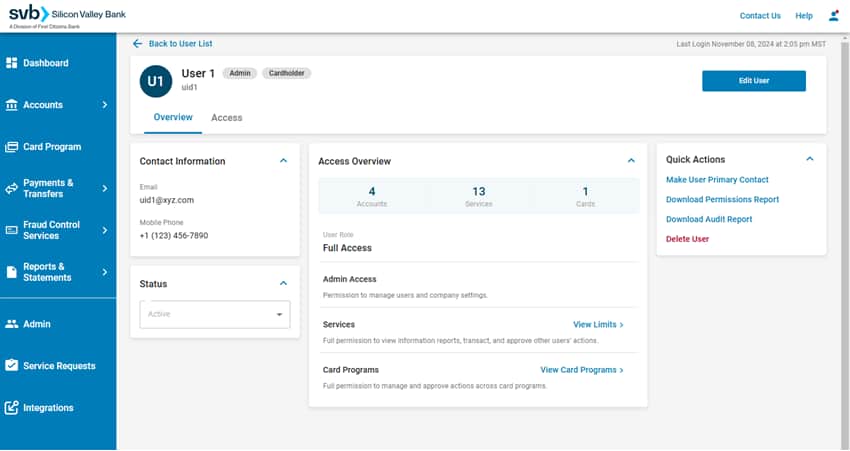Open the Active status dropdown
This screenshot has height=451, width=850.
[215, 314]
